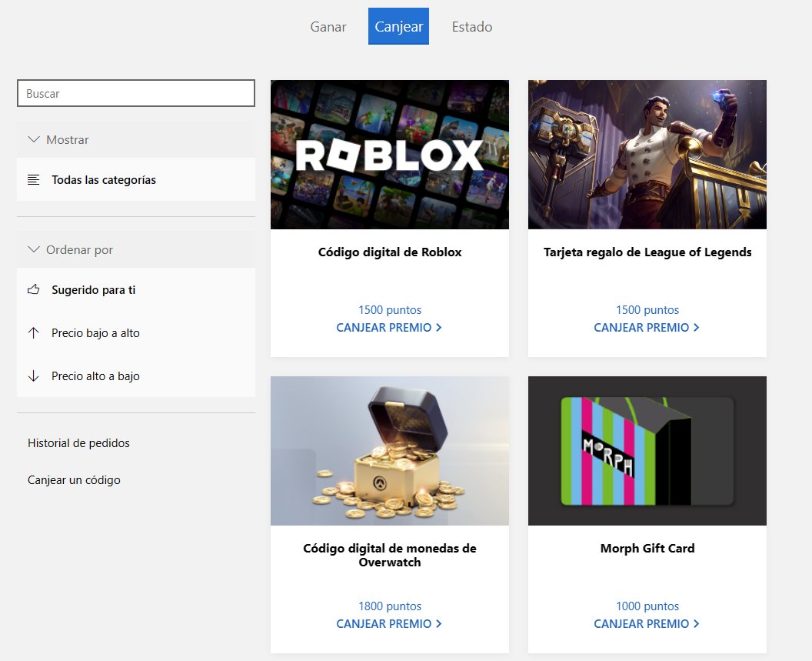Open Historial de pedidos

coord(78,442)
